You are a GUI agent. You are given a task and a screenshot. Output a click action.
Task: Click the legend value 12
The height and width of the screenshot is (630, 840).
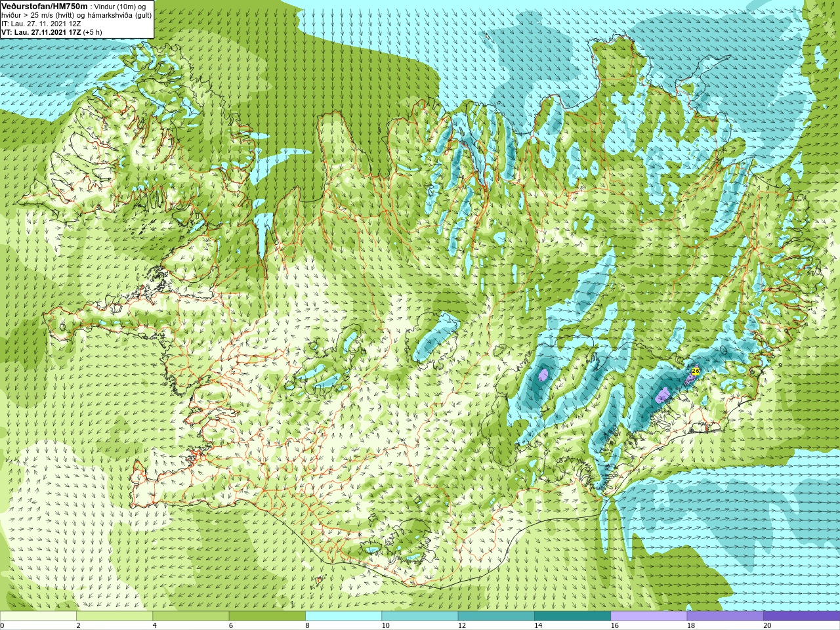click(x=462, y=625)
